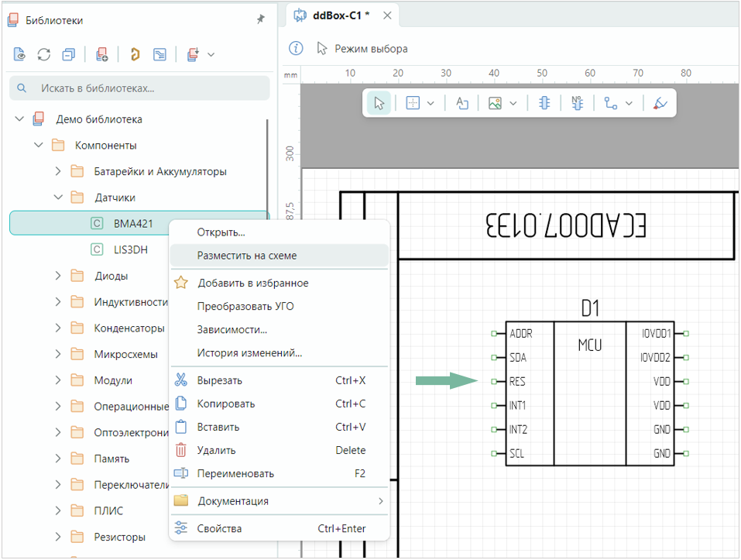Click Свойства in the context menu
The image size is (741, 560).
point(219,528)
